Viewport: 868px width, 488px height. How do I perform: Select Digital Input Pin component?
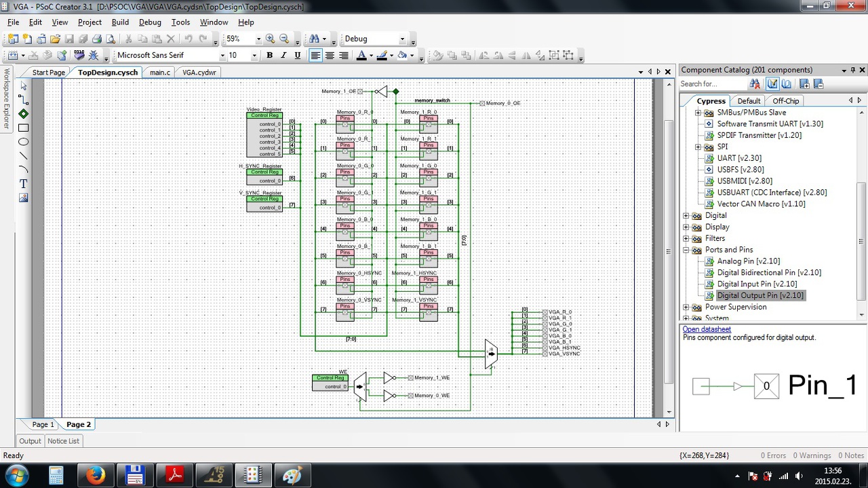757,284
